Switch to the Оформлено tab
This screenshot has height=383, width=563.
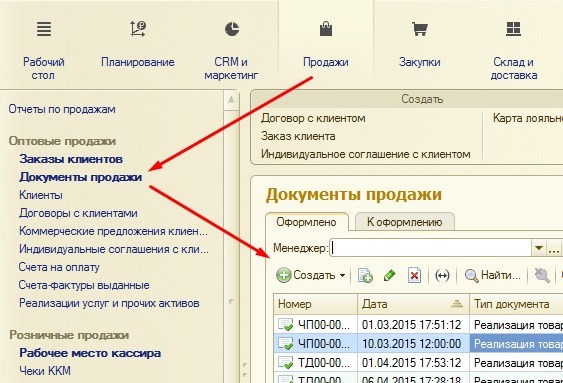tap(306, 222)
